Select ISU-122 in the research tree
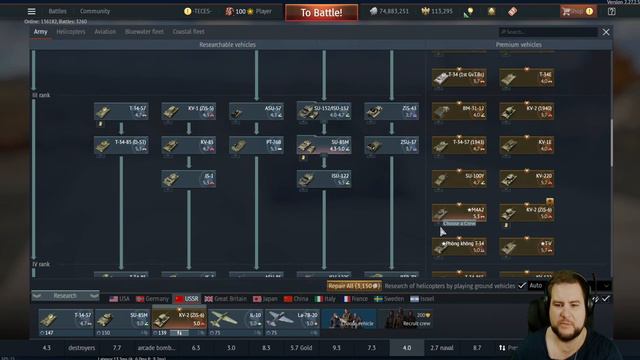The image size is (640, 360). coord(324,179)
